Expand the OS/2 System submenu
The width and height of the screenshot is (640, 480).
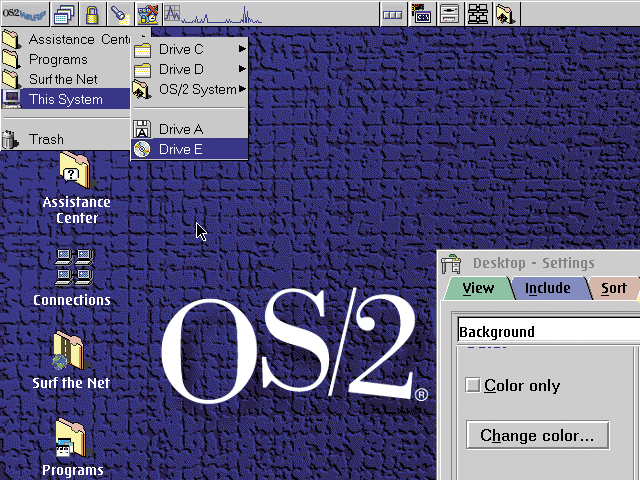(x=190, y=89)
